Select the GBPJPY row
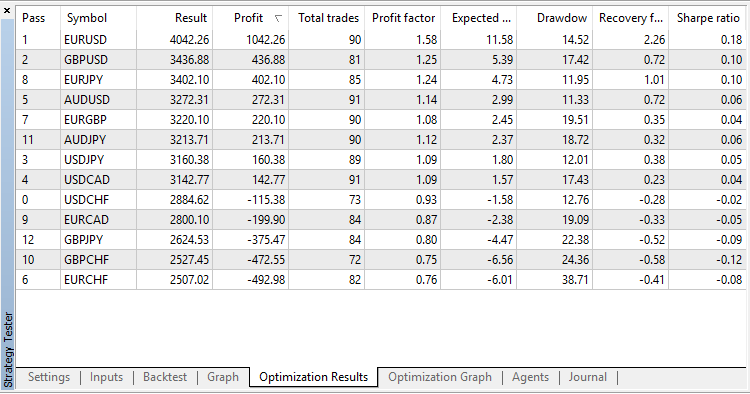Viewport: 750px width, 394px height. pyautogui.click(x=381, y=240)
